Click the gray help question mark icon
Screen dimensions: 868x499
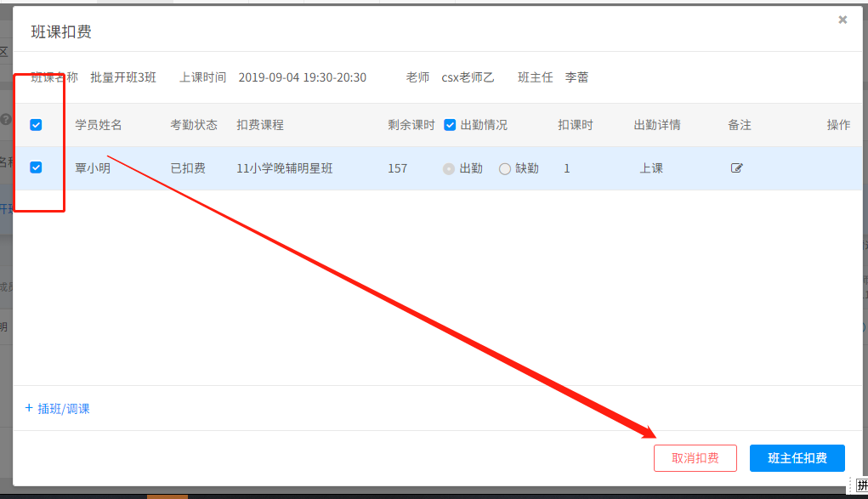pos(5,120)
